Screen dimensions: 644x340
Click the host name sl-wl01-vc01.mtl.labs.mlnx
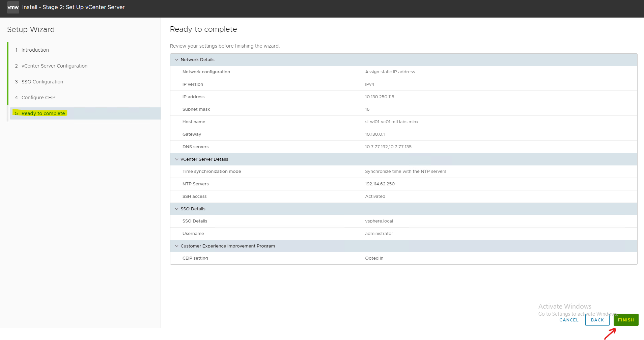pos(392,122)
